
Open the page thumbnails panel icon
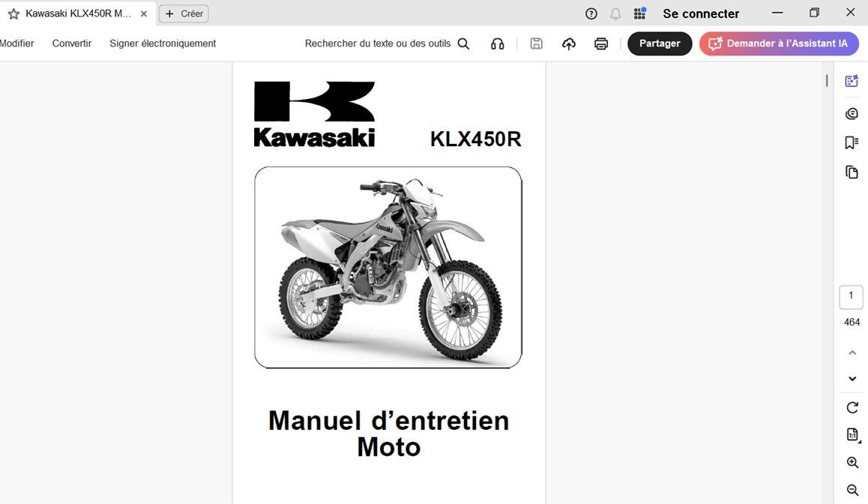(x=852, y=172)
